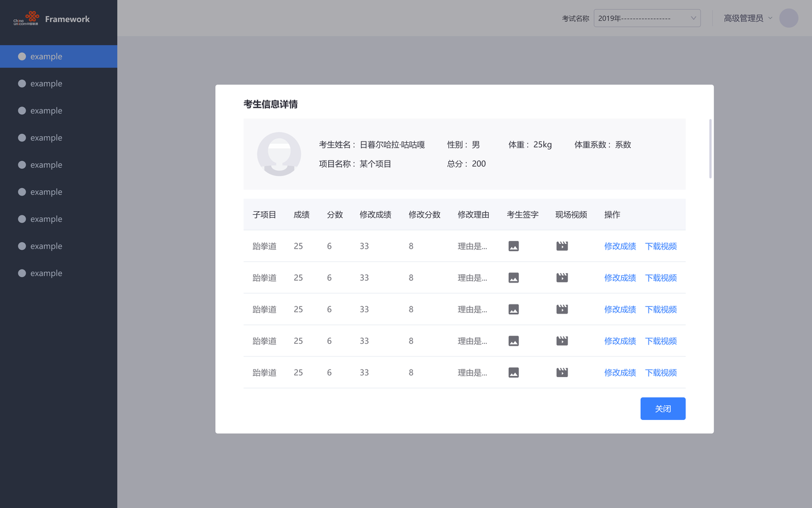Click the candidate avatar placeholder in the dialog
Viewport: 812px width, 508px height.
(279, 154)
